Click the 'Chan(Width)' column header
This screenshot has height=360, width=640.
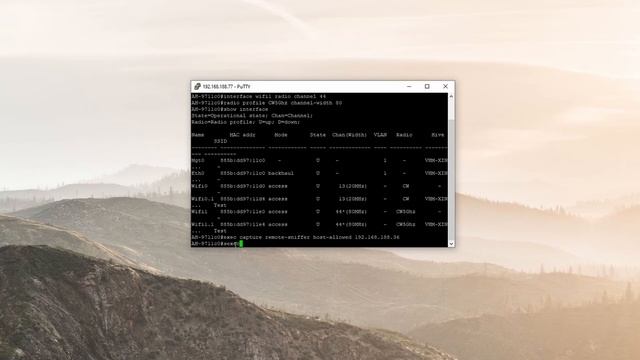(x=349, y=135)
